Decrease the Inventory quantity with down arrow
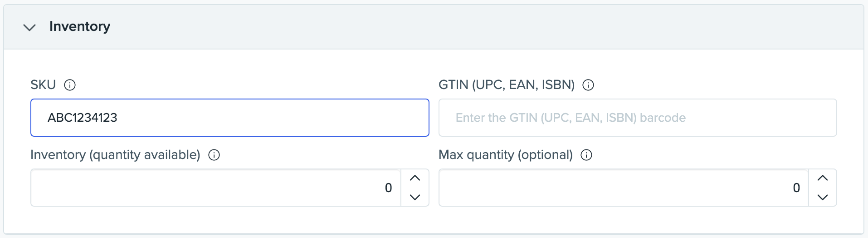 [415, 197]
